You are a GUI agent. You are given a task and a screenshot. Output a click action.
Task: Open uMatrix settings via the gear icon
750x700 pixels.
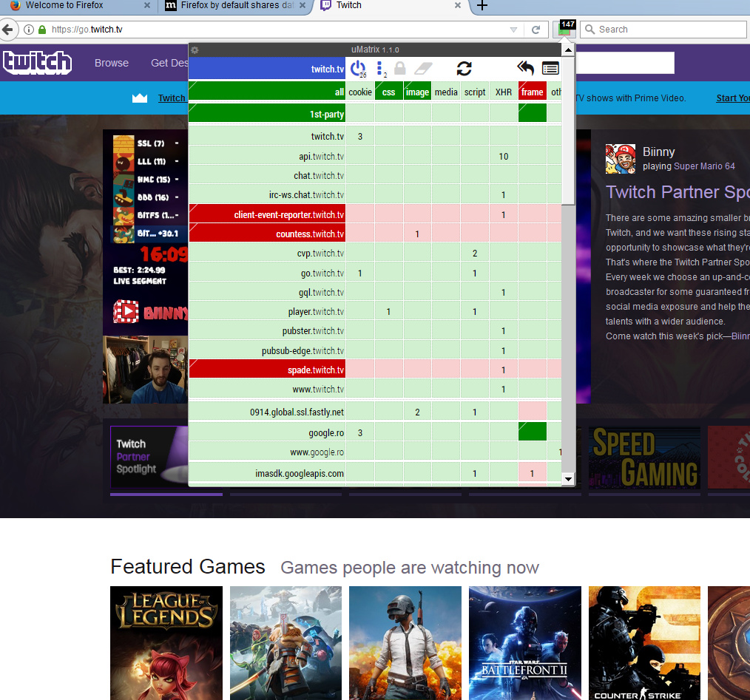194,50
